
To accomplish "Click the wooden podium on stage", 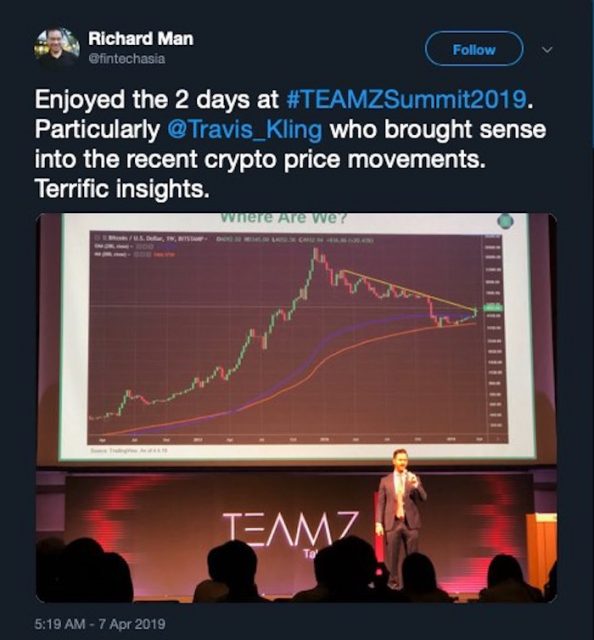I will [542, 549].
